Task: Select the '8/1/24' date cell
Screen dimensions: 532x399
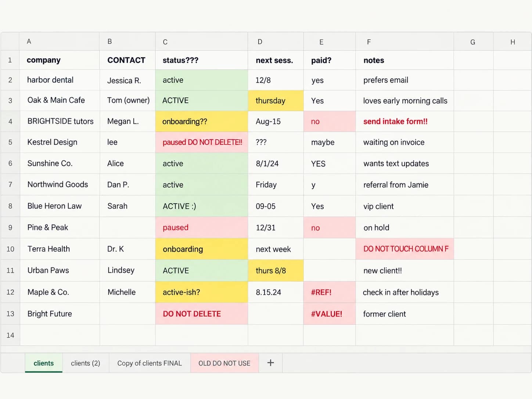Action: click(x=276, y=163)
